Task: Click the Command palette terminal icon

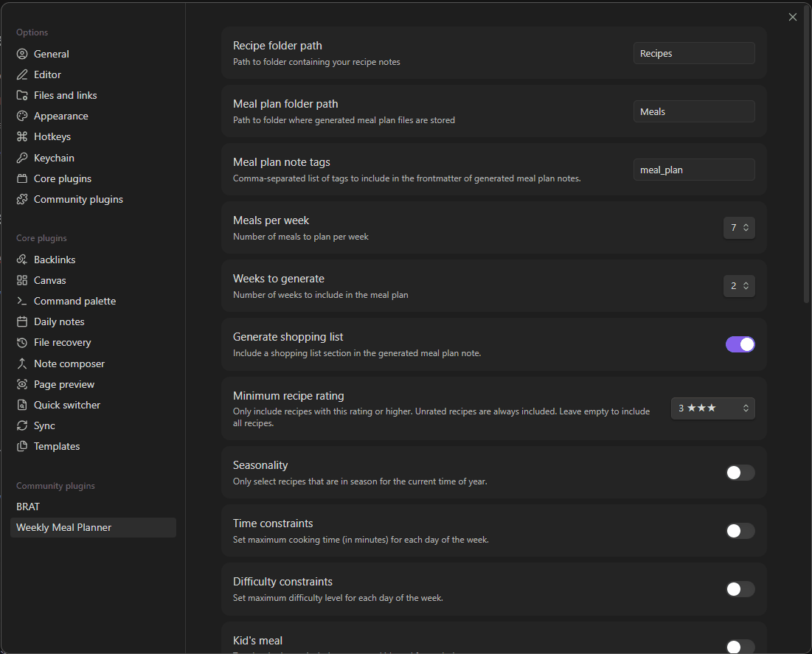Action: point(21,301)
